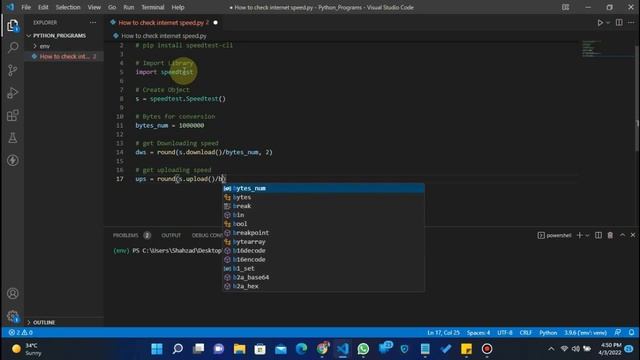
Task: Kill terminal with trash icon
Action: (610, 235)
